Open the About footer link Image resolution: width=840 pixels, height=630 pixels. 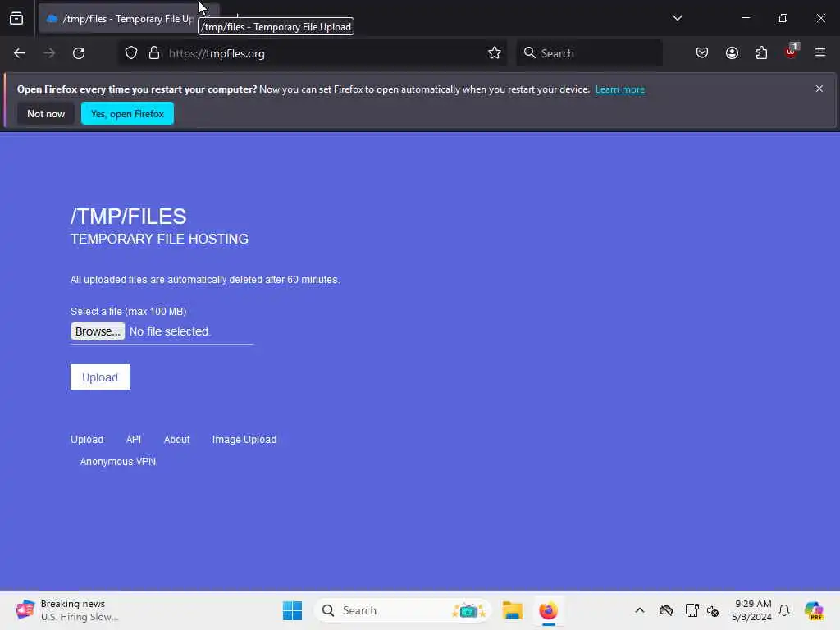[177, 440]
